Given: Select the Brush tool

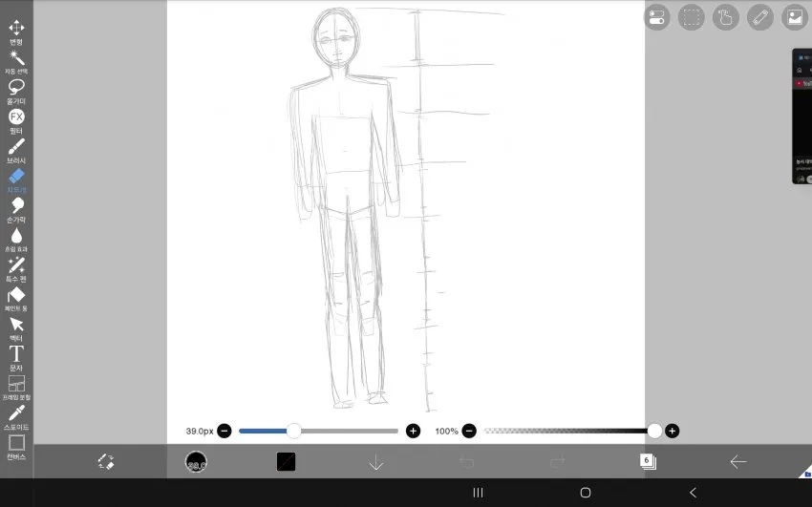Looking at the screenshot, I should pos(16,151).
